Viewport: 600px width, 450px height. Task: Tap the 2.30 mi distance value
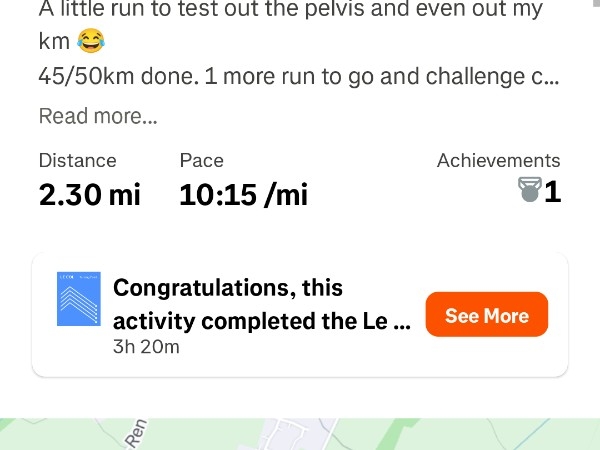pyautogui.click(x=89, y=194)
